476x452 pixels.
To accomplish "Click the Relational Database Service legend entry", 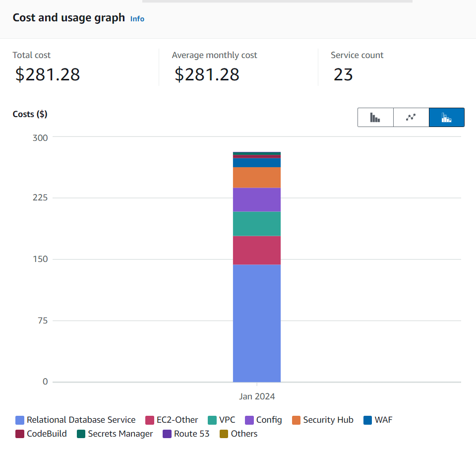I will click(x=75, y=420).
